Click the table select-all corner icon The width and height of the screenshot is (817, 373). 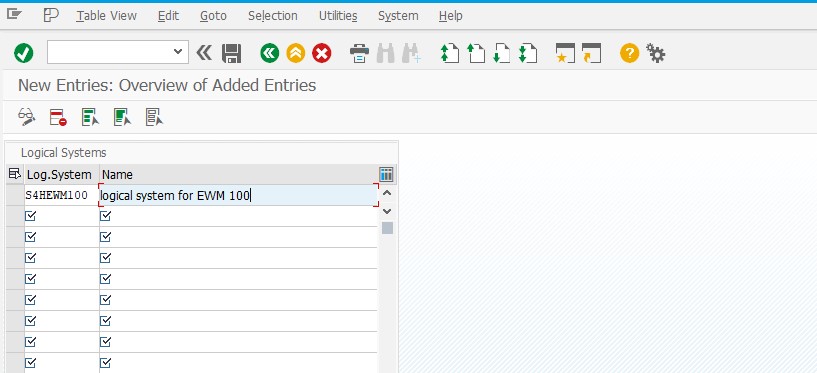coord(15,174)
